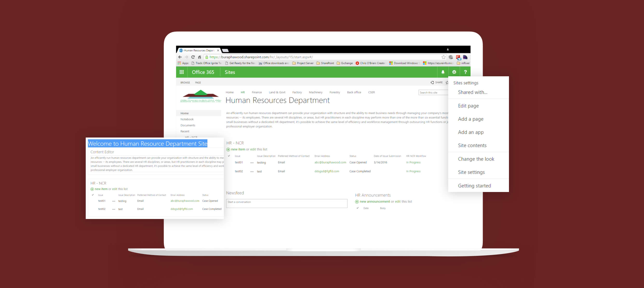Open the Settings gear menu
The image size is (644, 288).
coord(454,72)
